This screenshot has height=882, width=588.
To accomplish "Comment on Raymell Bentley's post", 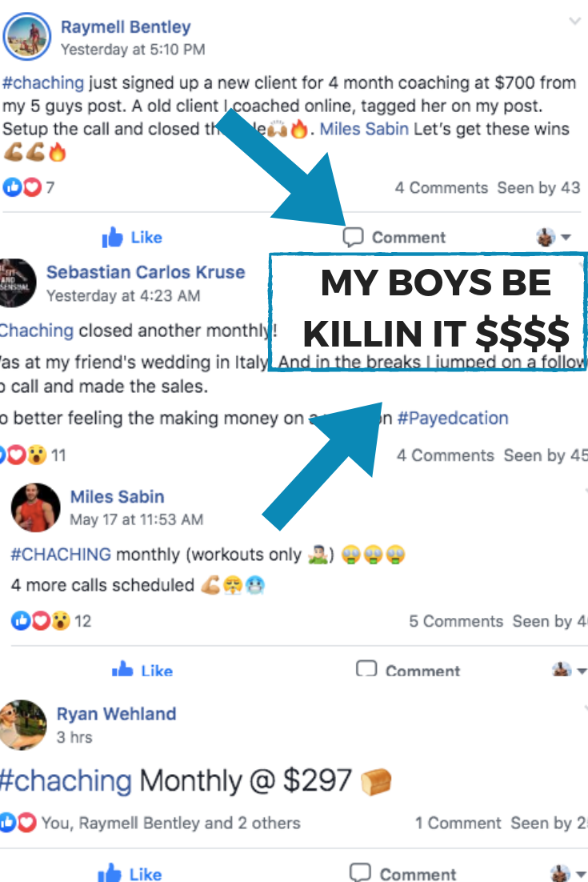I will pos(394,238).
